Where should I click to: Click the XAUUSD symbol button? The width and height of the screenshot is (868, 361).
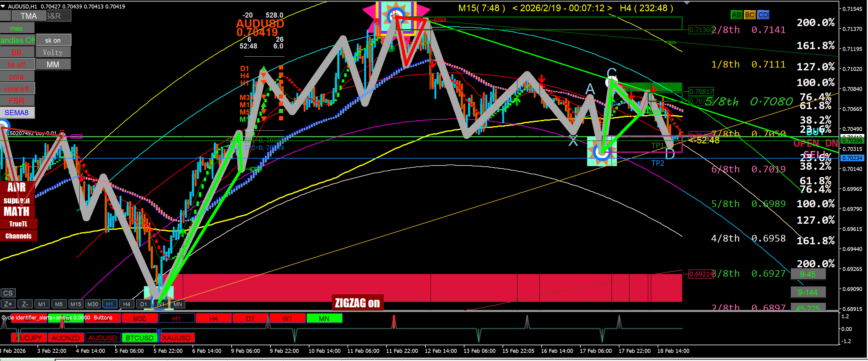pyautogui.click(x=176, y=338)
